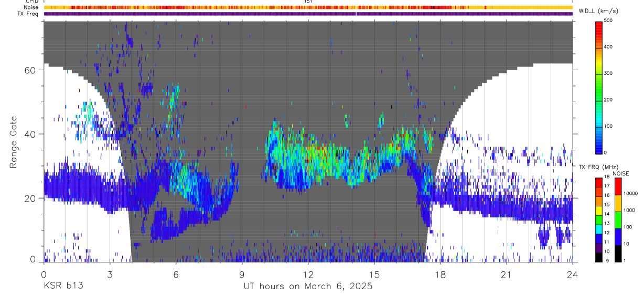Click the yellow segment of TX FRQ colorbar

pos(599,210)
